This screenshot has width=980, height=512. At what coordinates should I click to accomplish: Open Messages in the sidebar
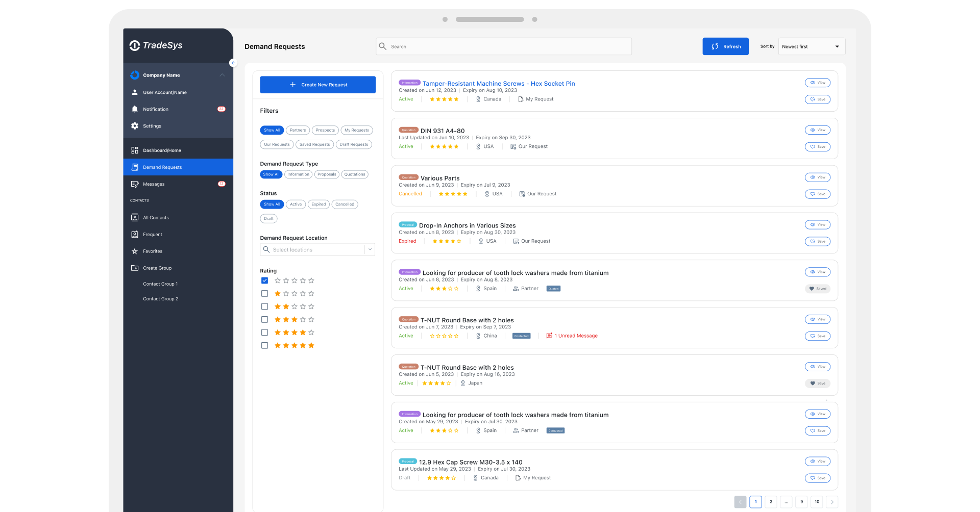pos(154,184)
